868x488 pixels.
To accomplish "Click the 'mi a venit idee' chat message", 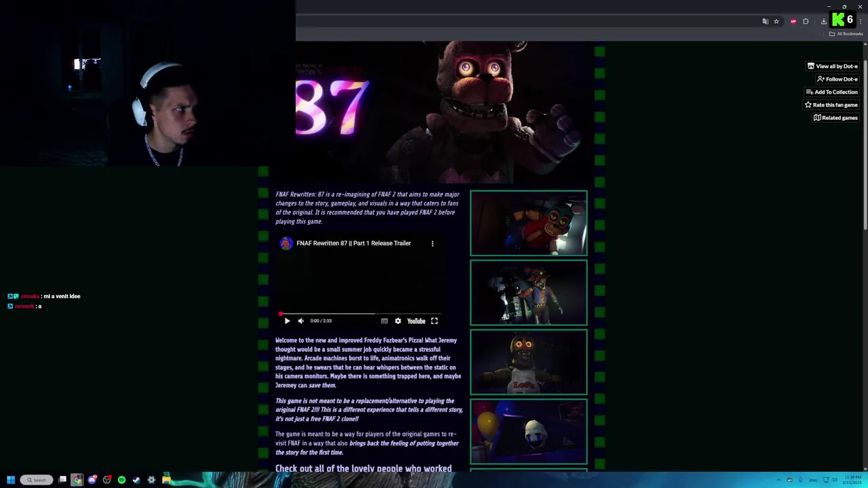I will tap(62, 296).
